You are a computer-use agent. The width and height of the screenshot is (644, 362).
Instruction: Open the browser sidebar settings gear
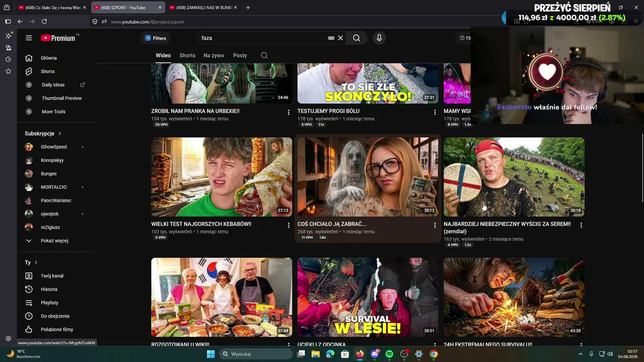[x=8, y=339]
